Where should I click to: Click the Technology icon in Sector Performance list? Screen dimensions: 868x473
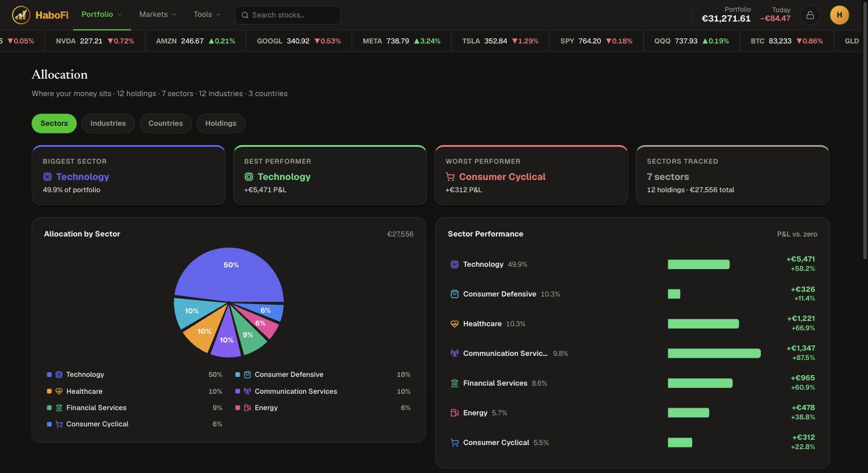[455, 264]
